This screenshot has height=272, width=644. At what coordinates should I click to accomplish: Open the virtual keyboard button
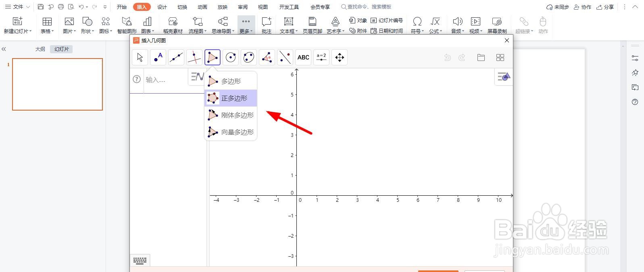pyautogui.click(x=140, y=261)
